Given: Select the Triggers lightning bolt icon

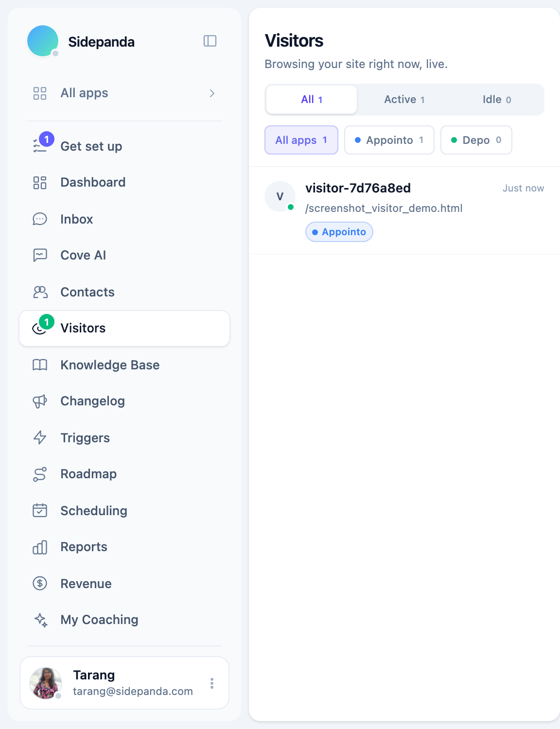Looking at the screenshot, I should [x=40, y=438].
